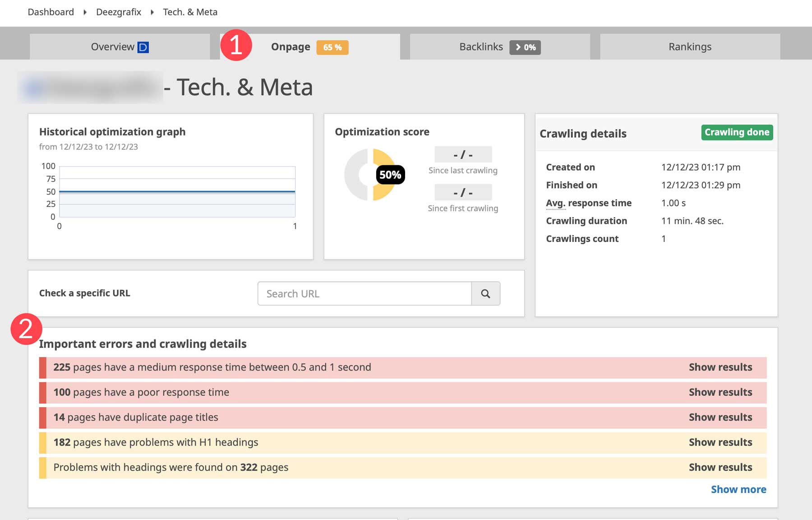This screenshot has width=812, height=520.
Task: Show results for medium response time pages
Action: [720, 367]
